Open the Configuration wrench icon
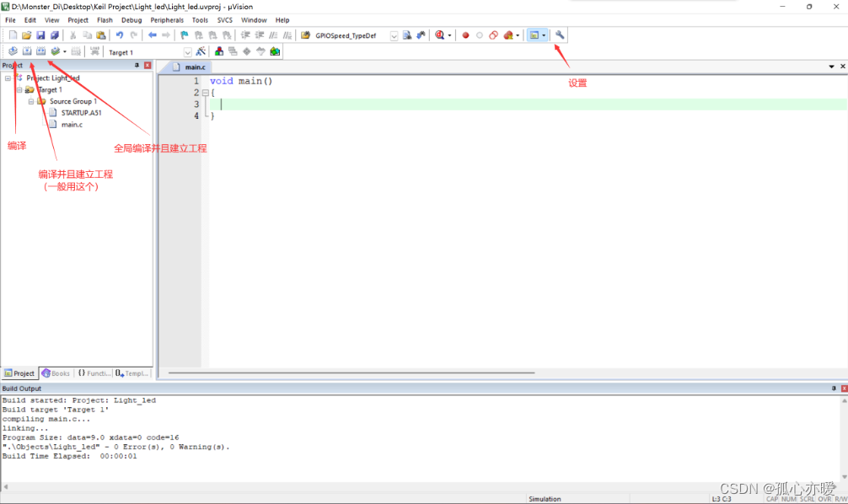The image size is (848, 504). 560,35
